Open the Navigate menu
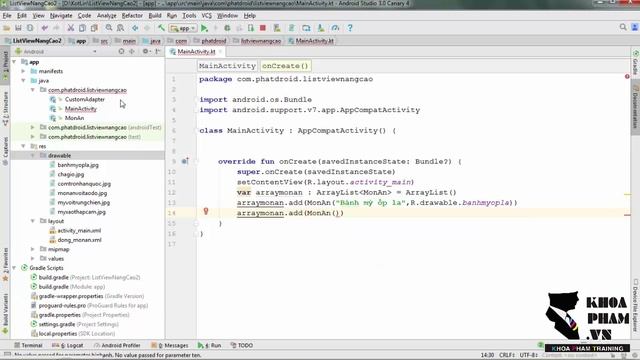 coord(61,16)
